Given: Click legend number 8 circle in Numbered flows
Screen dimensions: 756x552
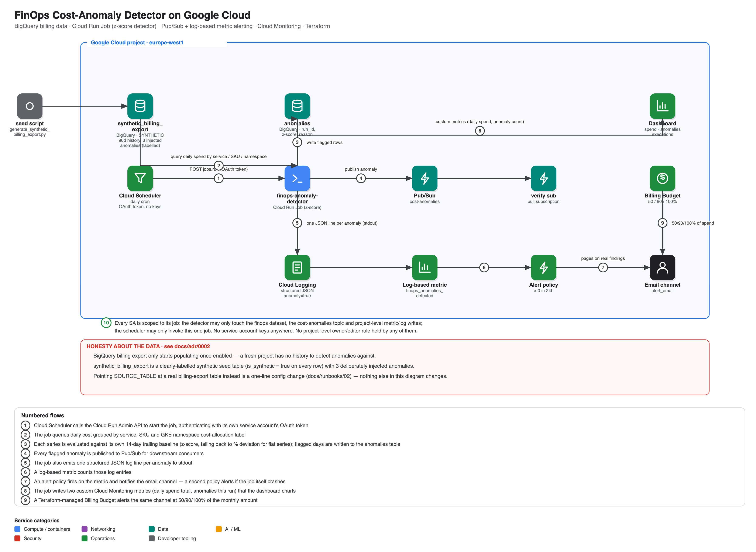Looking at the screenshot, I should click(25, 491).
